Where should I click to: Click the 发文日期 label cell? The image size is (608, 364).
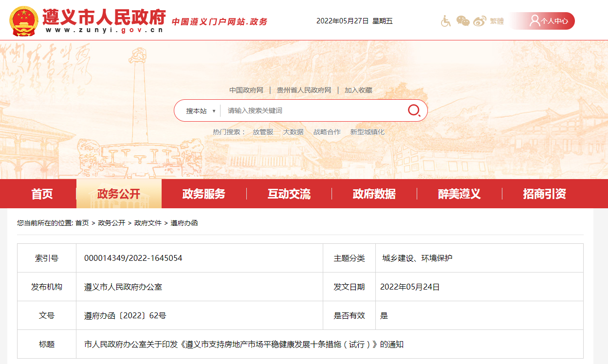click(349, 287)
